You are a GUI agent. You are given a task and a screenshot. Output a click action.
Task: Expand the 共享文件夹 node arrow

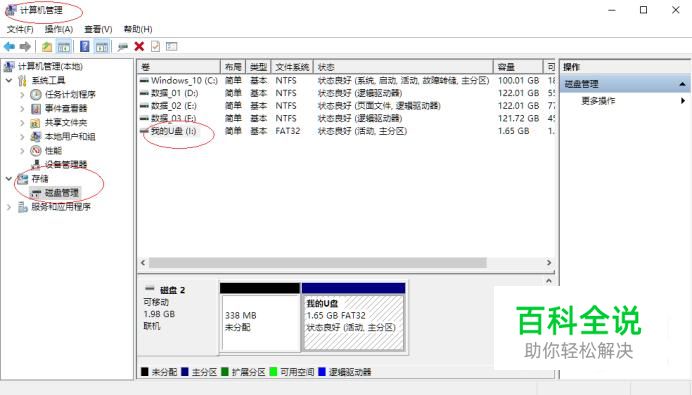click(x=22, y=123)
